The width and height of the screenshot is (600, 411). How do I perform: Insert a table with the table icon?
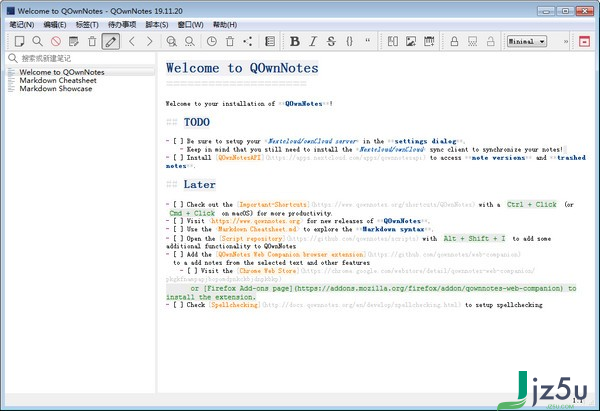429,41
